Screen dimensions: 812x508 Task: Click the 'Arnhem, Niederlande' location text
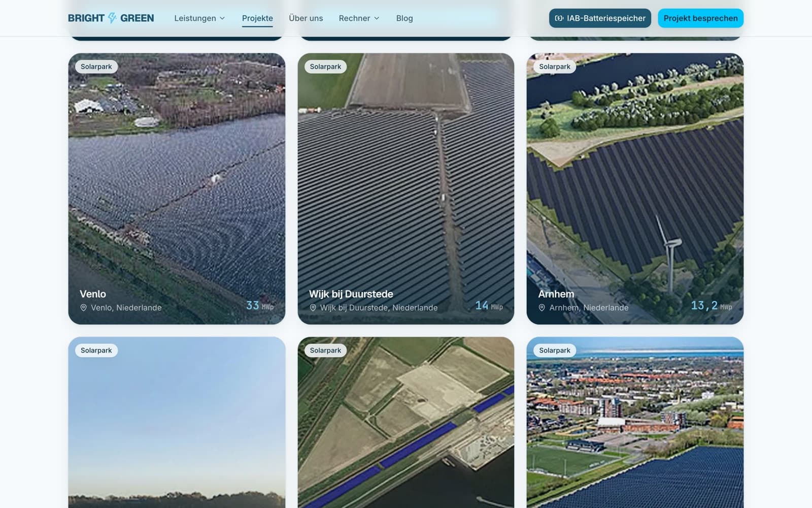point(589,307)
